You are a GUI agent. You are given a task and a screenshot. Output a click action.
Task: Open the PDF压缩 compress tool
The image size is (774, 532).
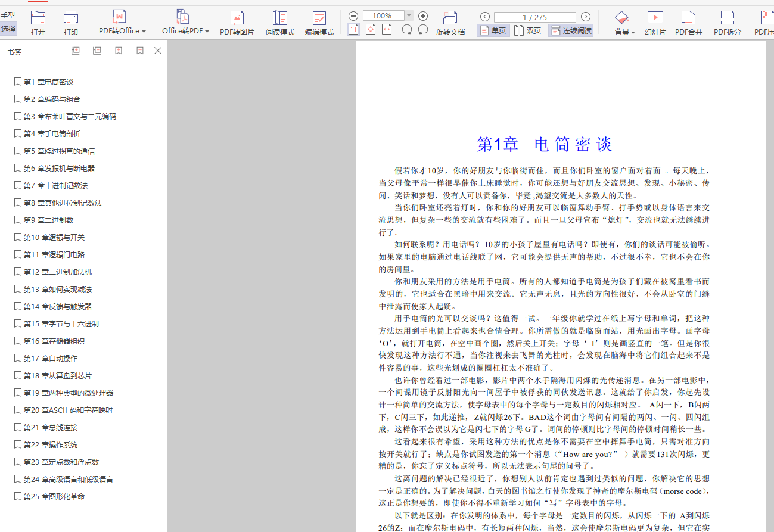pyautogui.click(x=764, y=23)
